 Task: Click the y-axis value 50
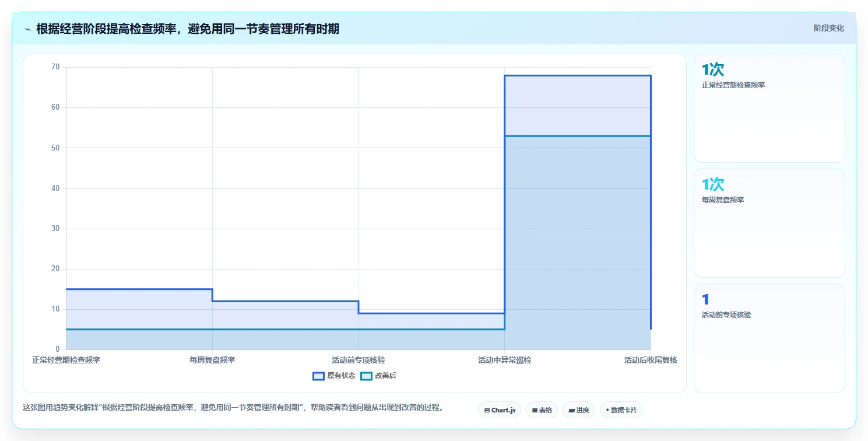point(55,148)
